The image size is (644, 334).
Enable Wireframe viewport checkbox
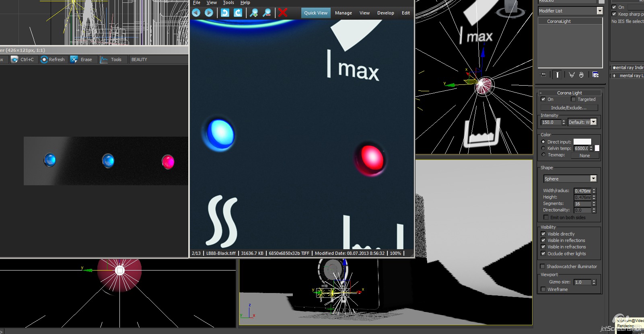(x=543, y=289)
